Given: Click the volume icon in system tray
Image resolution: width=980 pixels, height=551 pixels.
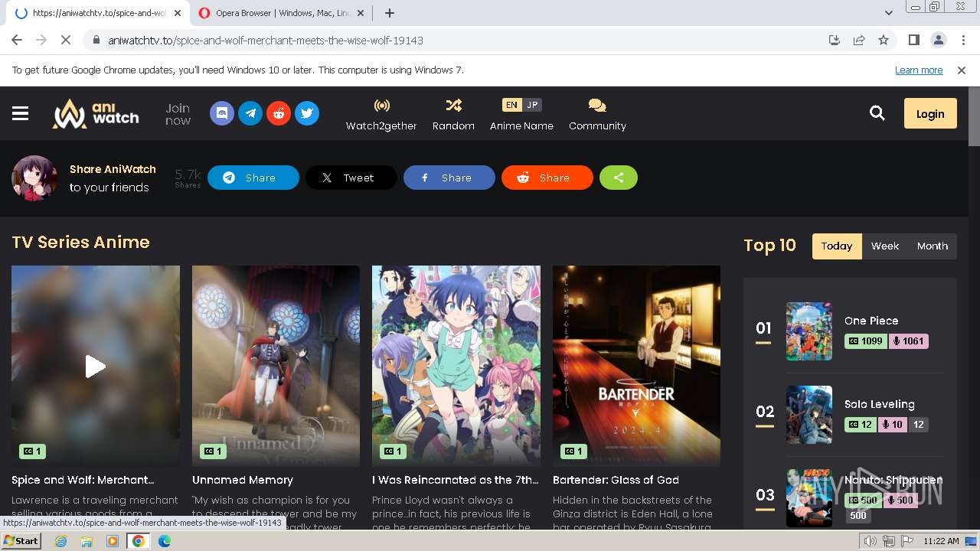Looking at the screenshot, I should click(871, 541).
